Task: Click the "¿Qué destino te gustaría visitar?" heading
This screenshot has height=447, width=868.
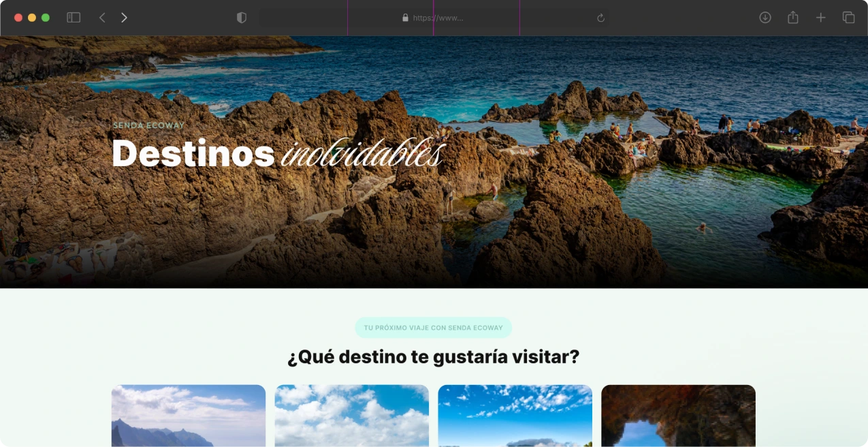Action: point(433,357)
